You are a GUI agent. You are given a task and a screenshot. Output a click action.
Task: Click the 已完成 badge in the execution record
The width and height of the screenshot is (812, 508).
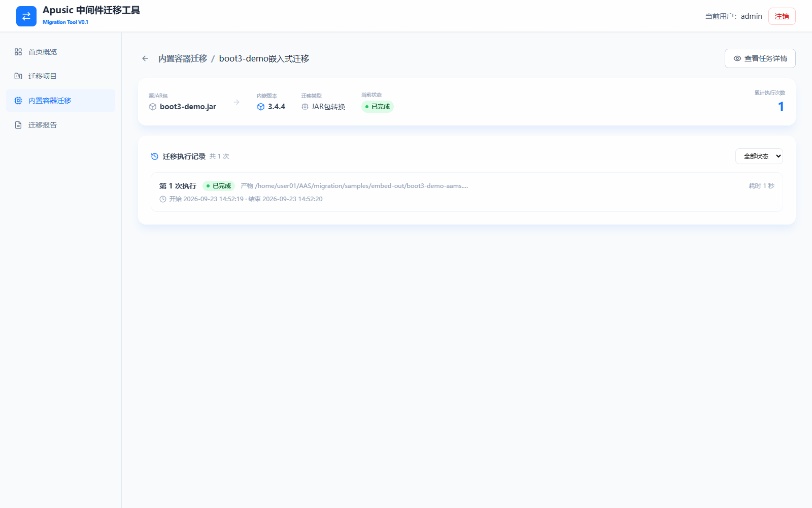coord(219,186)
